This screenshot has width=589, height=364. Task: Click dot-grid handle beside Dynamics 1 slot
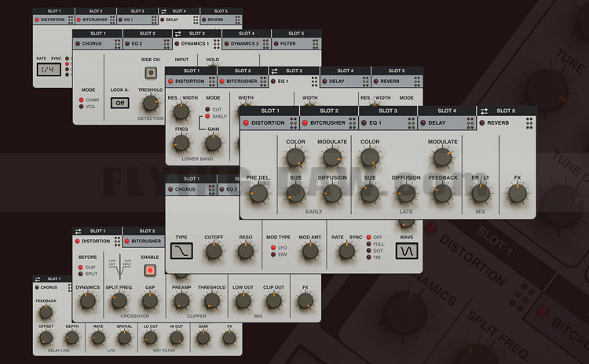[x=217, y=44]
